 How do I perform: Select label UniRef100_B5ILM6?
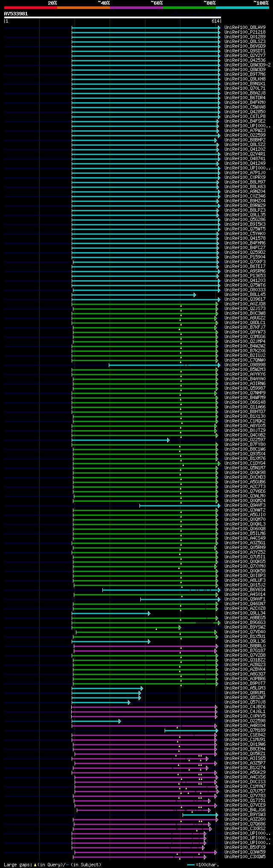point(245,533)
